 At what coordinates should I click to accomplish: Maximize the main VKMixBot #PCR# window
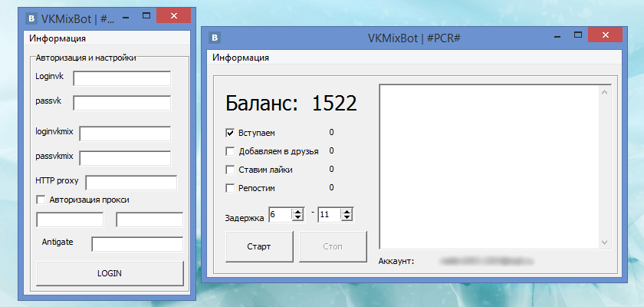click(578, 35)
